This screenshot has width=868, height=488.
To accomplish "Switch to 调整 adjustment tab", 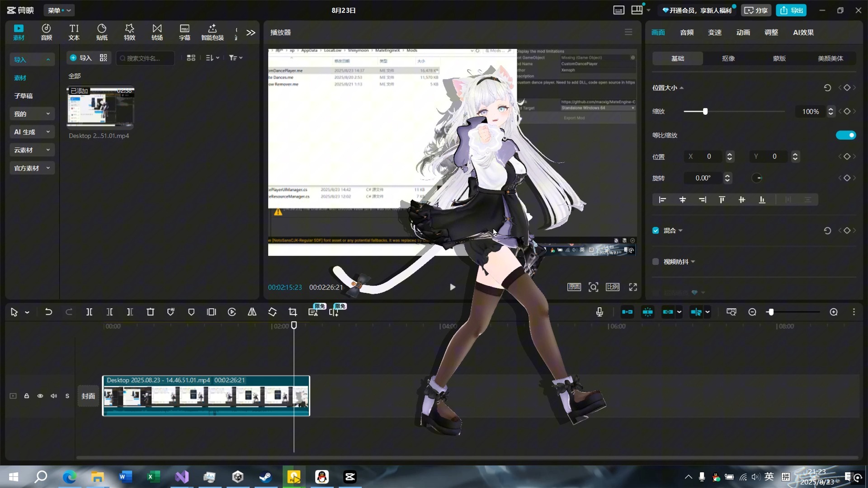I will [771, 32].
